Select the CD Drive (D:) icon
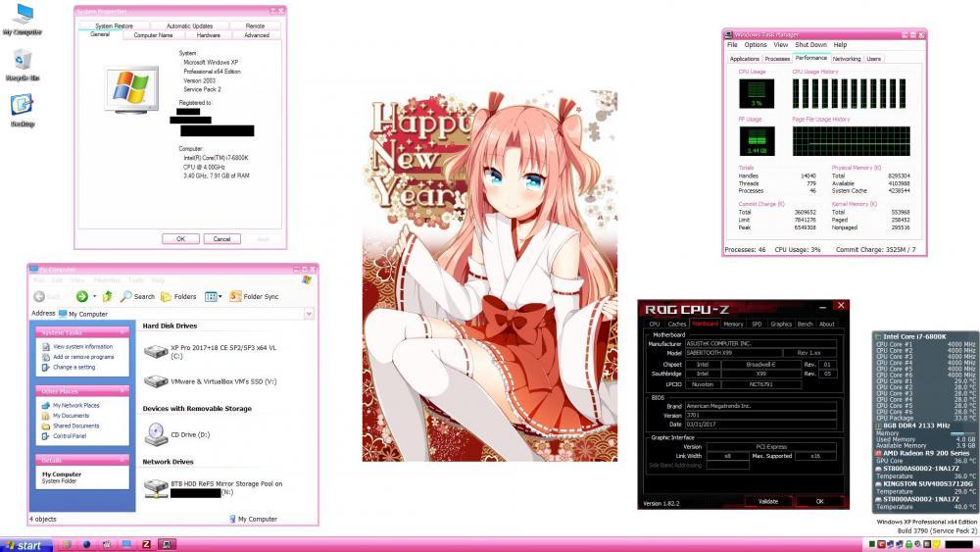The height and width of the screenshot is (552, 980). 156,434
